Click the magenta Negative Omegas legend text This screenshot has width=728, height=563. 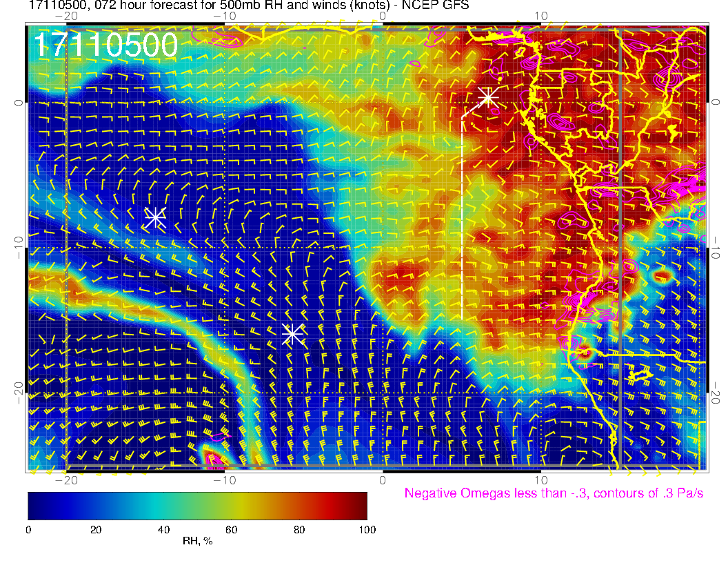(x=554, y=493)
